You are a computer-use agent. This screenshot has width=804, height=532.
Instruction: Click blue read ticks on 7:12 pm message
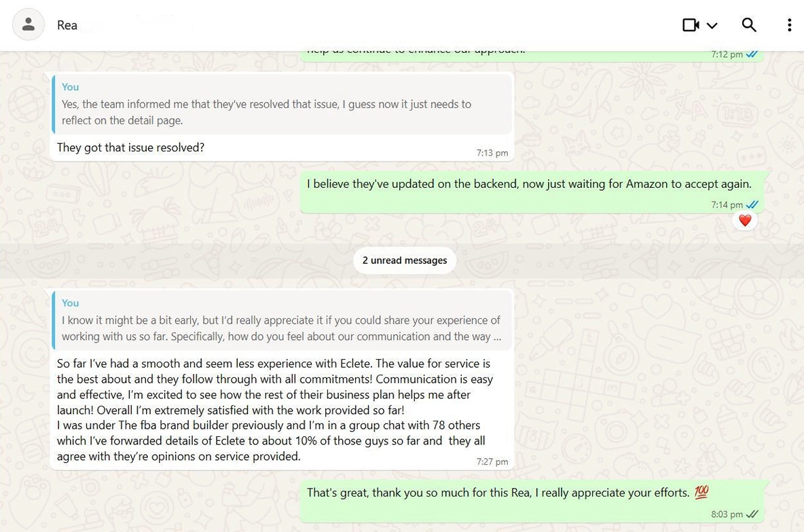coord(752,54)
